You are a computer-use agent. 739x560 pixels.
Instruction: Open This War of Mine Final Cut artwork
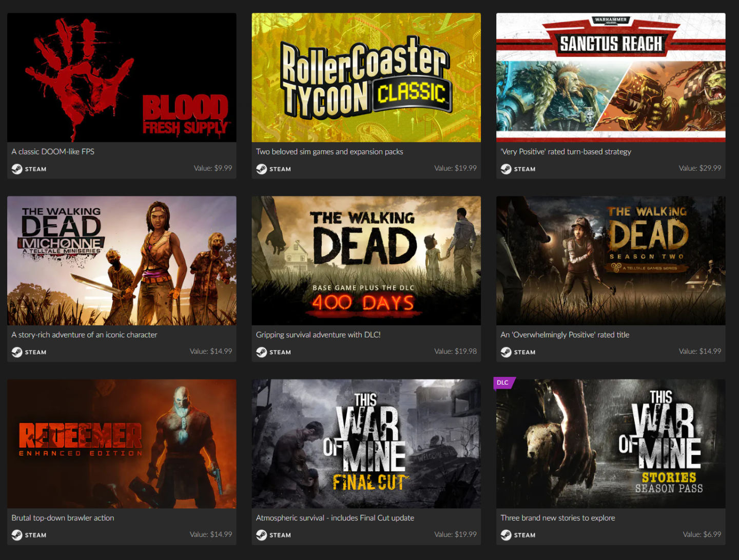366,444
